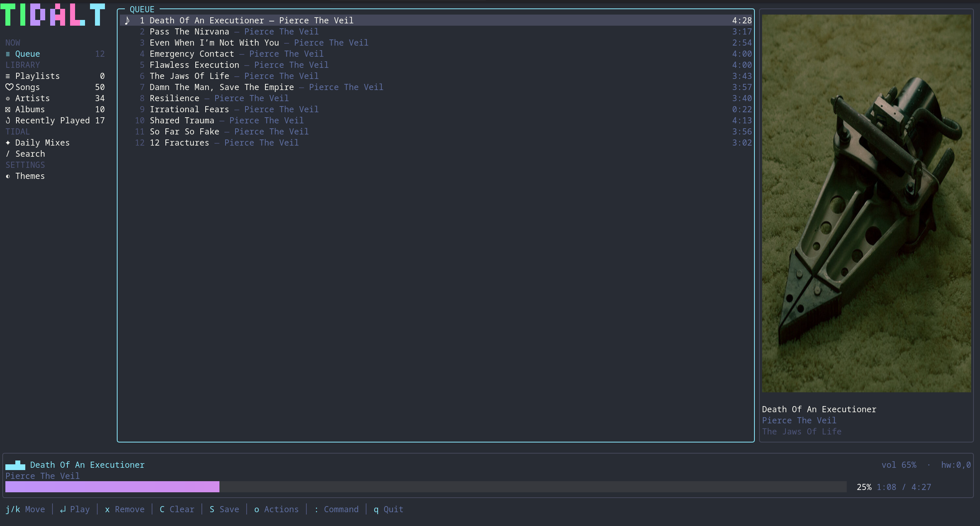Open the Search page

click(55, 154)
